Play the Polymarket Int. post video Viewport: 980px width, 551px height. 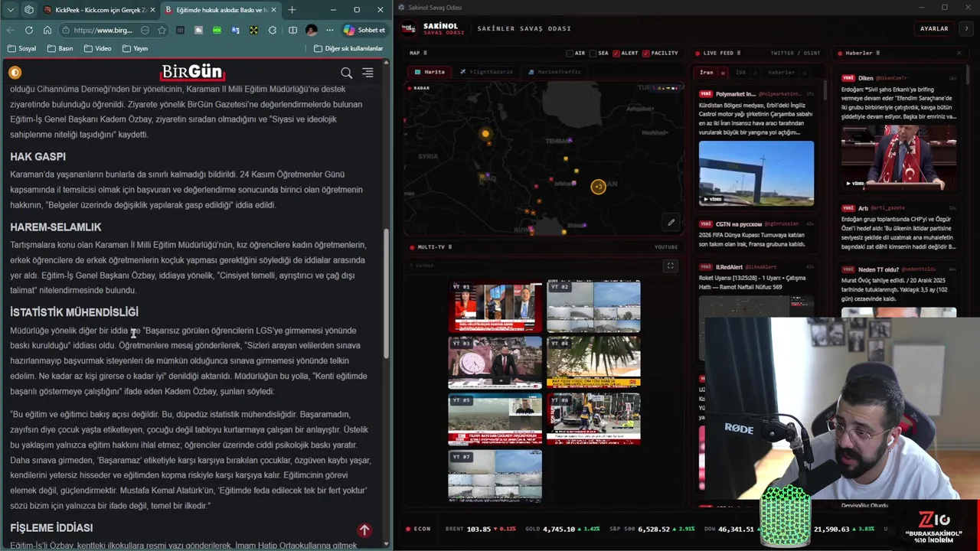coord(756,174)
